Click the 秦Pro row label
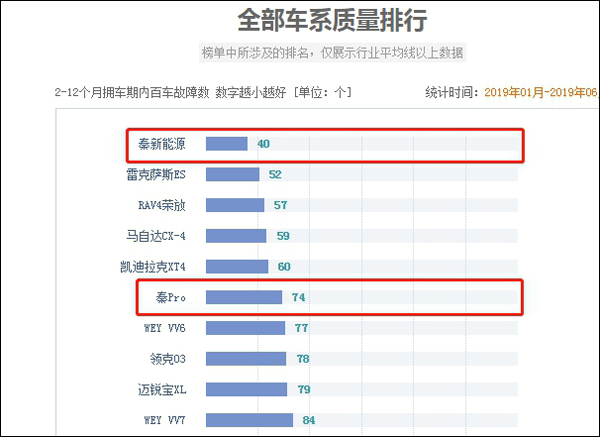 [171, 297]
